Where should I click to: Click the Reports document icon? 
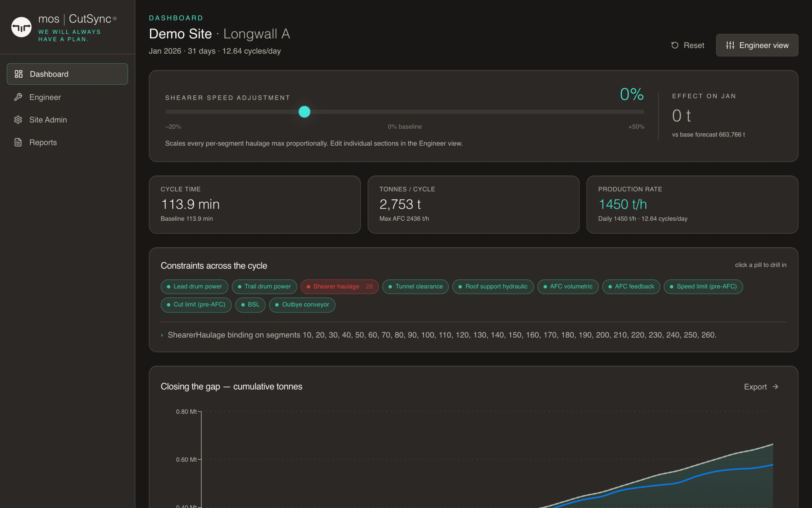18,143
